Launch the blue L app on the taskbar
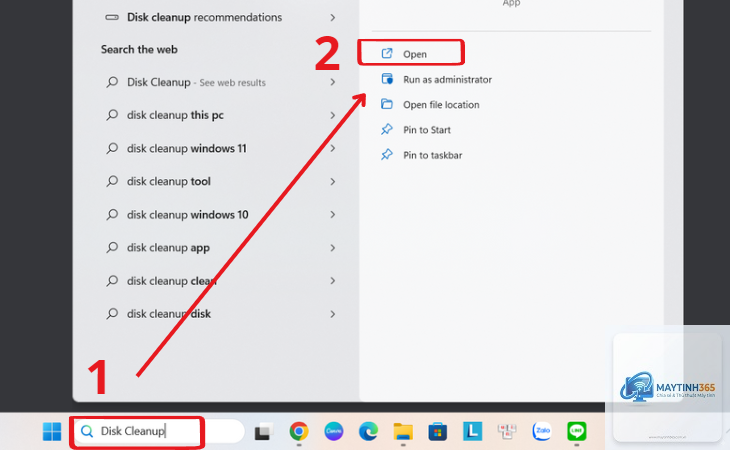 tap(473, 431)
